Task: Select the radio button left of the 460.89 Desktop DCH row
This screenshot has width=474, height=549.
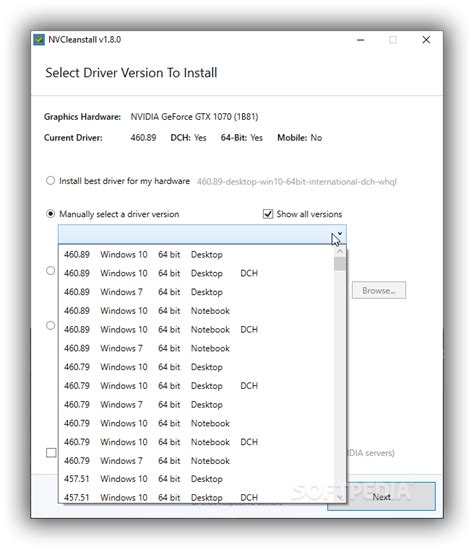Action: pyautogui.click(x=50, y=271)
